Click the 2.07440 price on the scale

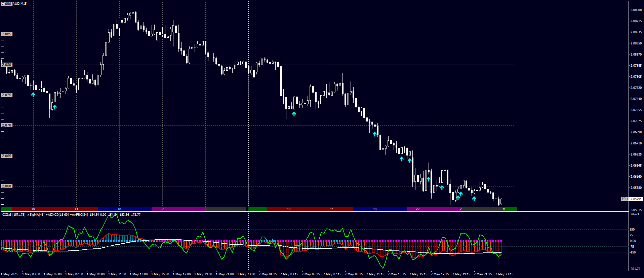(x=636, y=99)
